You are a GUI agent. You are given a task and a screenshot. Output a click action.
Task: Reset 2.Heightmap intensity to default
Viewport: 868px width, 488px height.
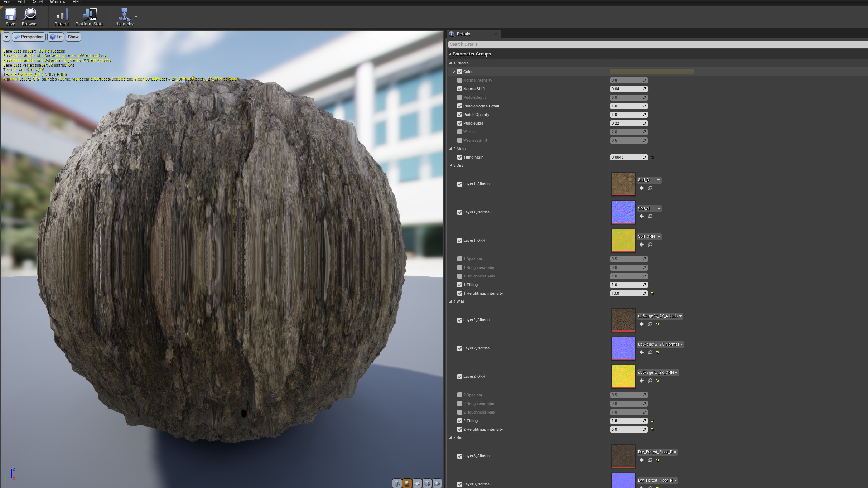coord(652,429)
